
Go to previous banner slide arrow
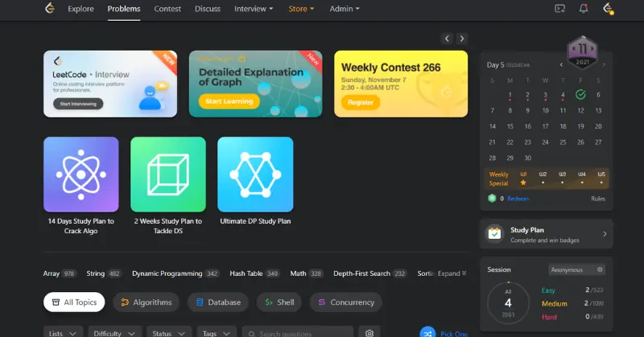point(447,39)
